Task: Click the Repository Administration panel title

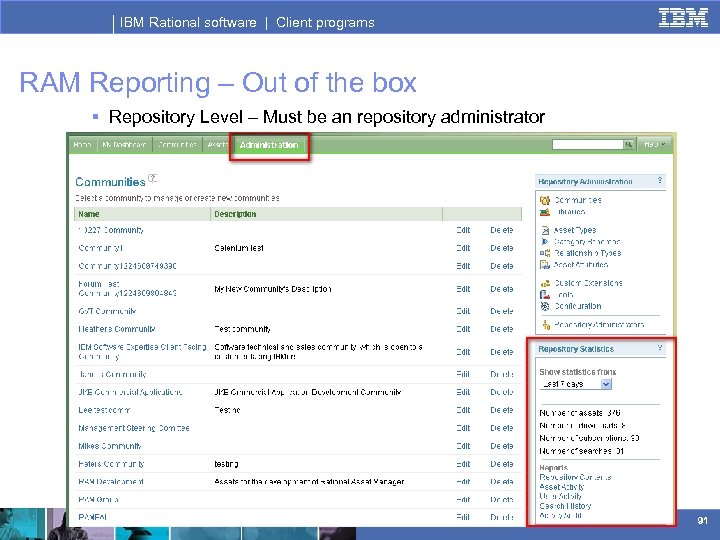Action: 585,182
